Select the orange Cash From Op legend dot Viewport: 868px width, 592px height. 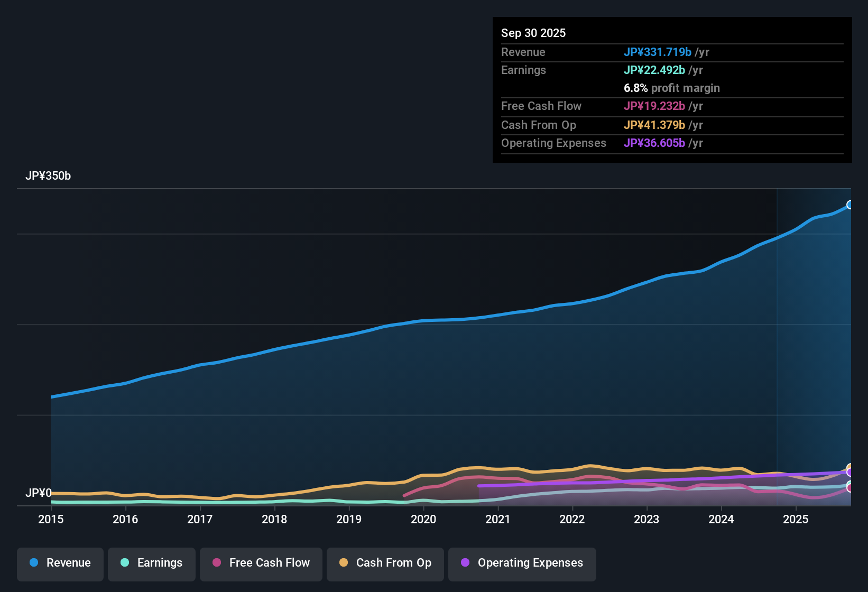point(344,563)
